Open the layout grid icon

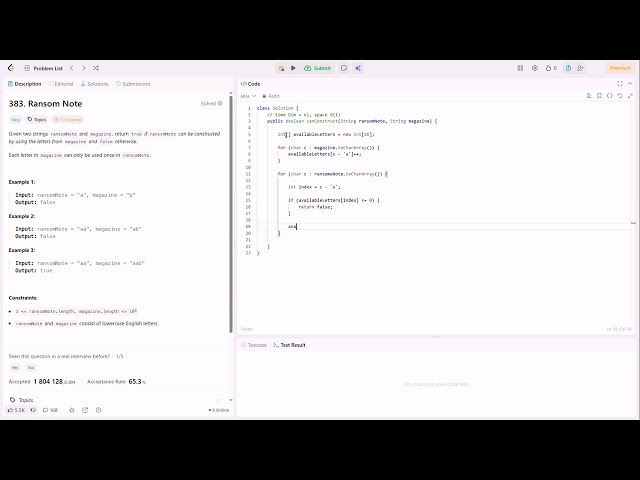click(x=520, y=68)
